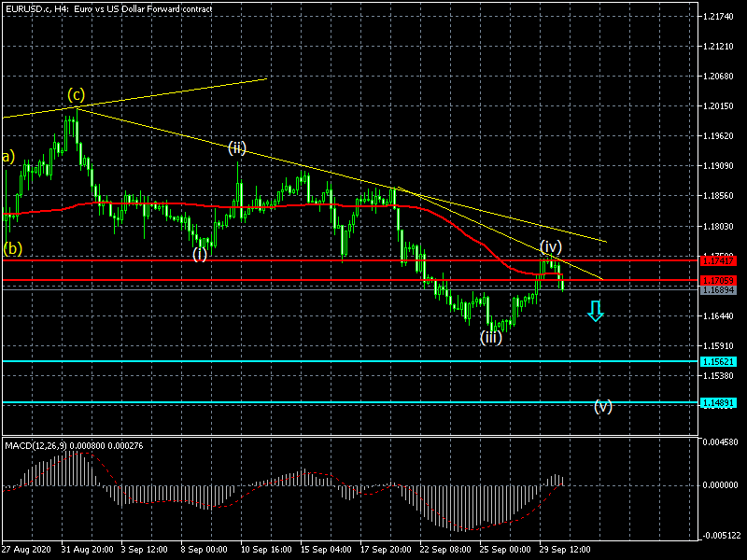Click the 1.18560 price axis value
The height and width of the screenshot is (560, 747).
718,196
